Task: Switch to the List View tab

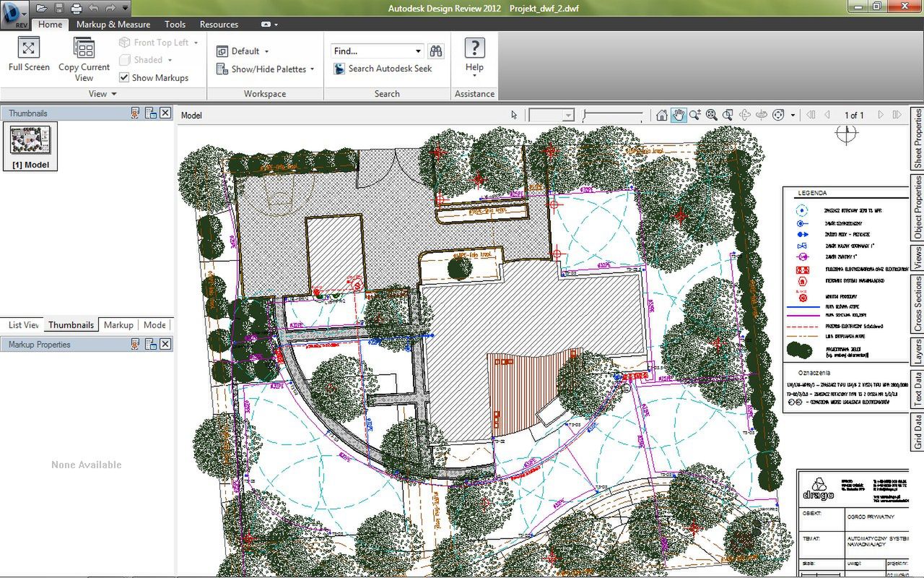Action: 24,325
